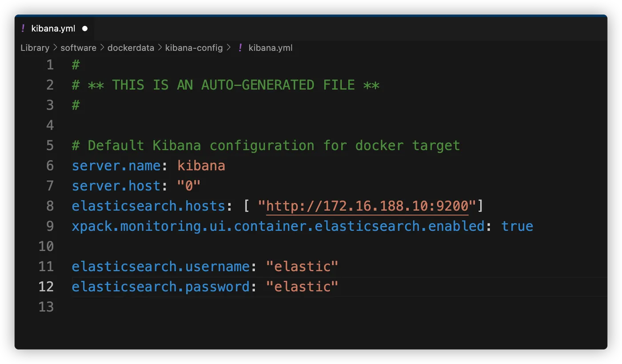The height and width of the screenshot is (364, 622).
Task: Open the kibana-config breadcrumb segment
Action: click(194, 48)
